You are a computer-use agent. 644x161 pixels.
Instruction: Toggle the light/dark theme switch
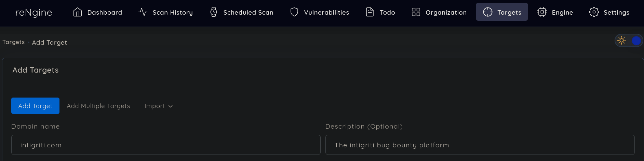[x=629, y=41]
